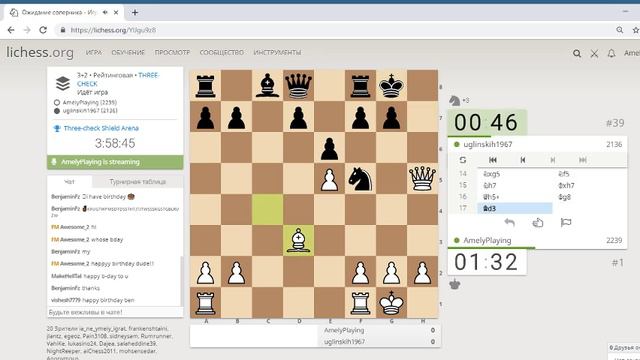
Task: Click the game type layers icon
Action: point(63,83)
